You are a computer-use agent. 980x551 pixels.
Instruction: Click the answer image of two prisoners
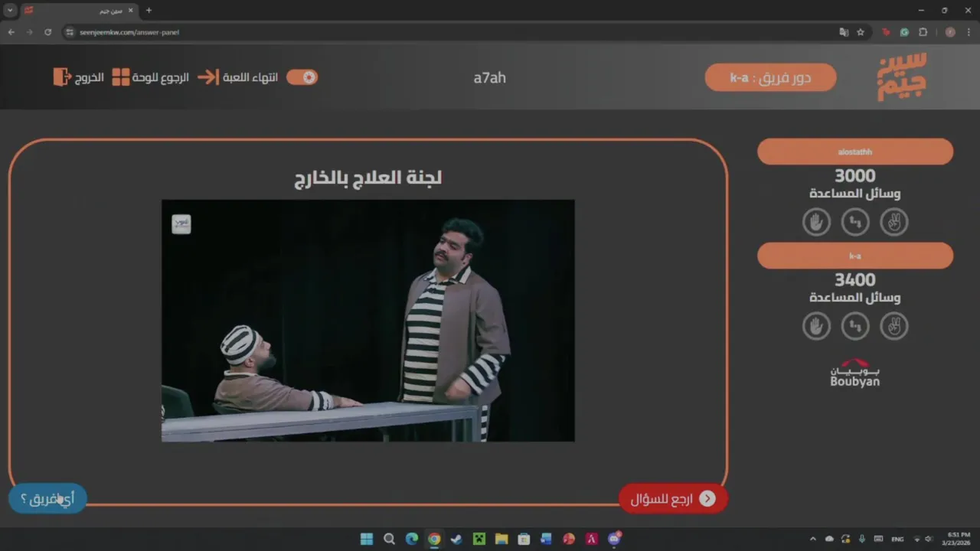(x=367, y=321)
